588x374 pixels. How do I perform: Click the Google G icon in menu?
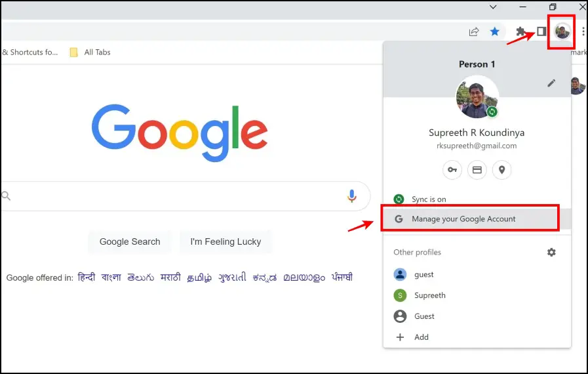pyautogui.click(x=399, y=218)
